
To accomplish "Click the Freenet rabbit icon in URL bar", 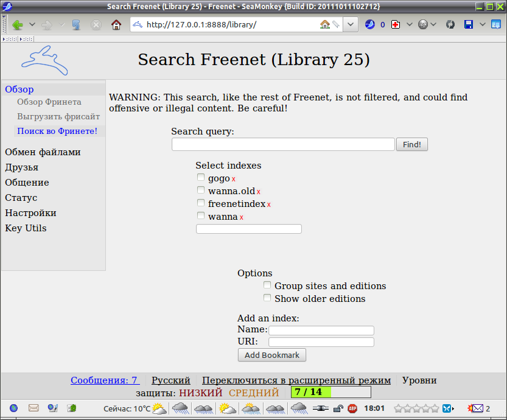I will 138,24.
